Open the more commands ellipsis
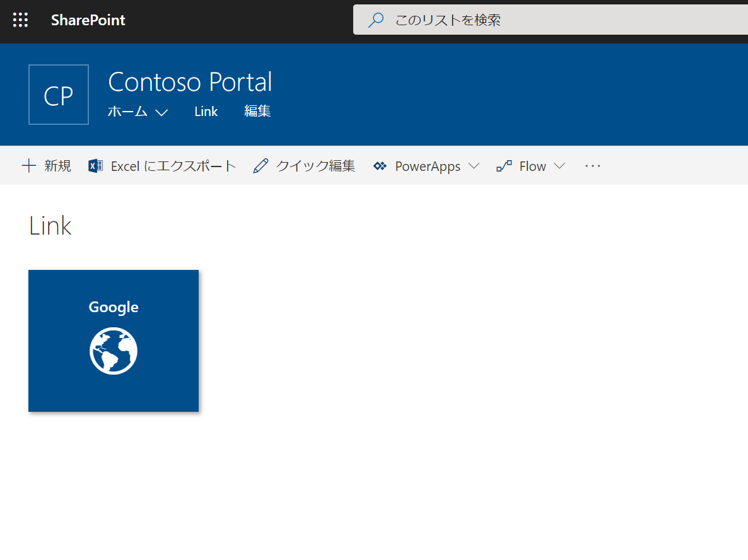Image resolution: width=748 pixels, height=560 pixels. pos(592,166)
